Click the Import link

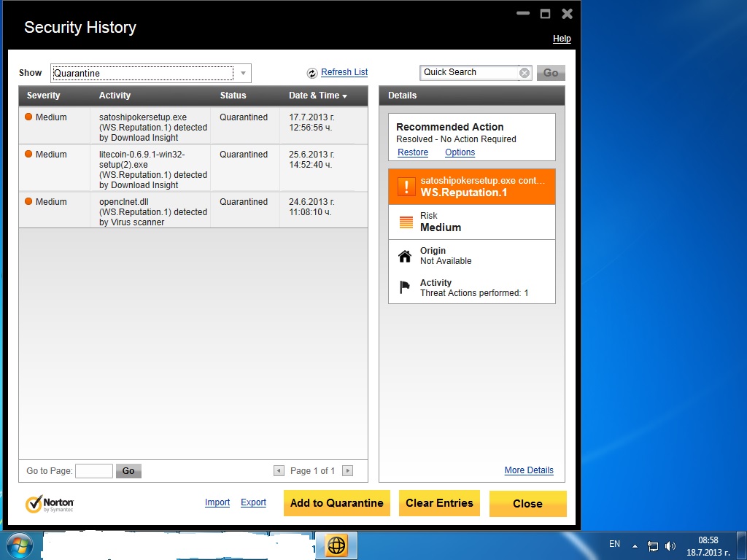click(x=217, y=502)
